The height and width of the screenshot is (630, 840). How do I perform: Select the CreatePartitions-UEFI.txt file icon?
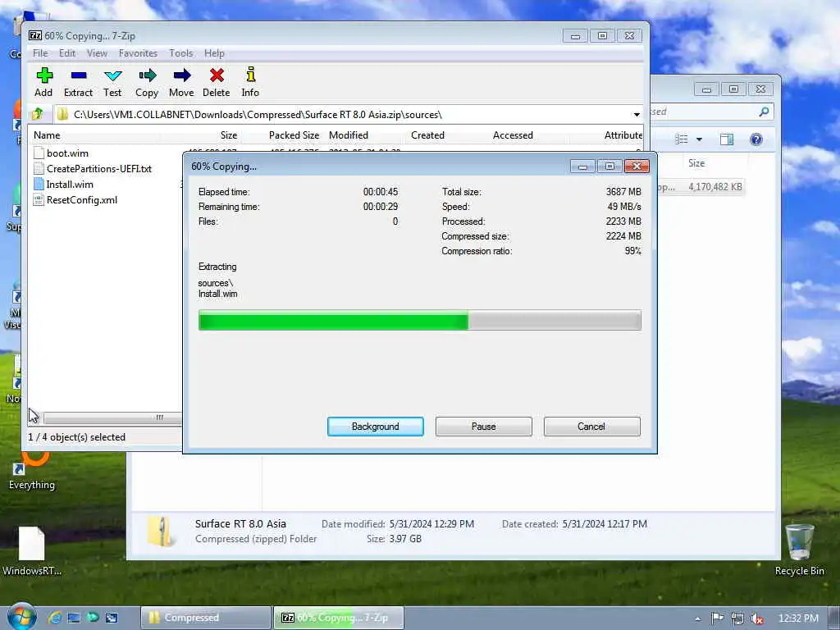(x=39, y=168)
